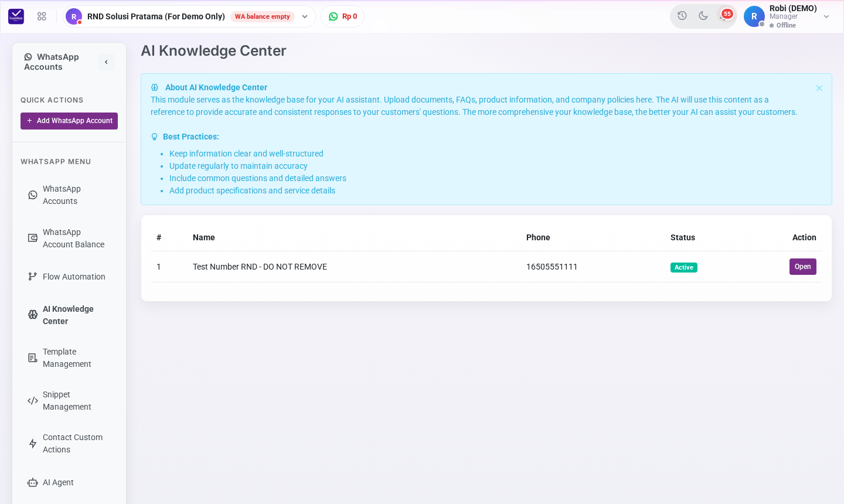
Task: Toggle dark mode moon icon
Action: [x=703, y=16]
